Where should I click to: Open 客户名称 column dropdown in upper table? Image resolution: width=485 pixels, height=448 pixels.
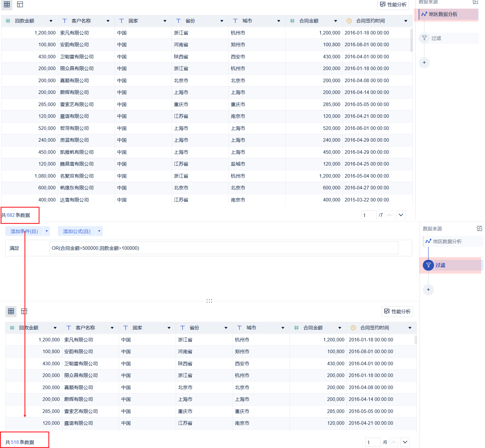point(108,21)
